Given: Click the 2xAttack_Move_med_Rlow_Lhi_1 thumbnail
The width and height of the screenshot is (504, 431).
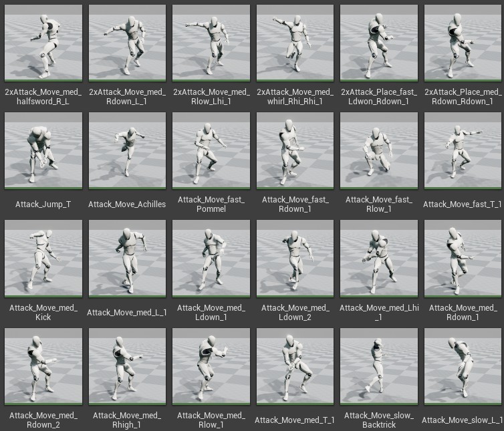Looking at the screenshot, I should click(x=211, y=43).
